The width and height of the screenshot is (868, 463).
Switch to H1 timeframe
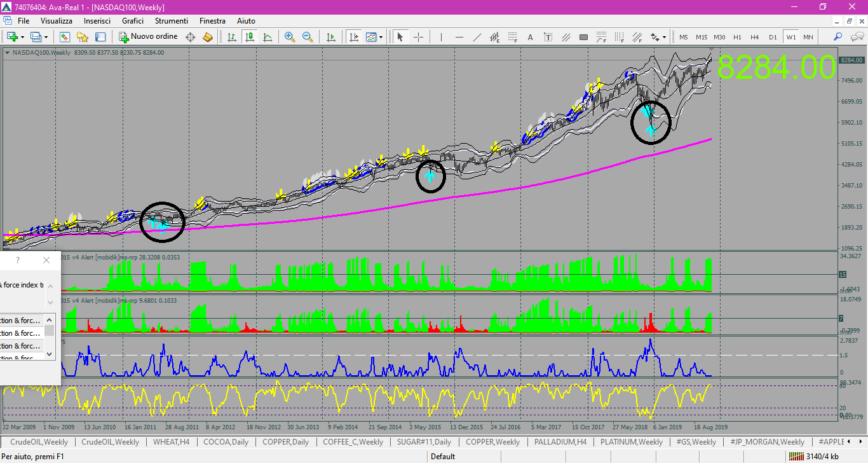[737, 37]
